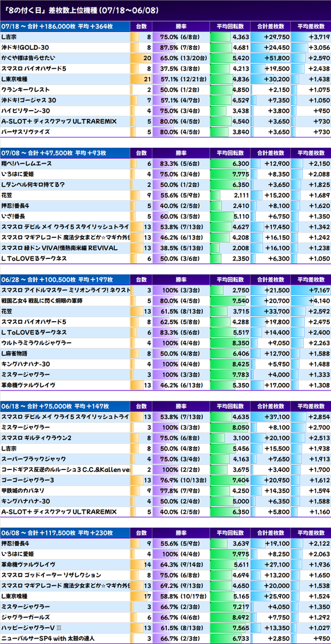Click the 8,425 average spins cell
The image size is (331, 644).
tap(230, 364)
